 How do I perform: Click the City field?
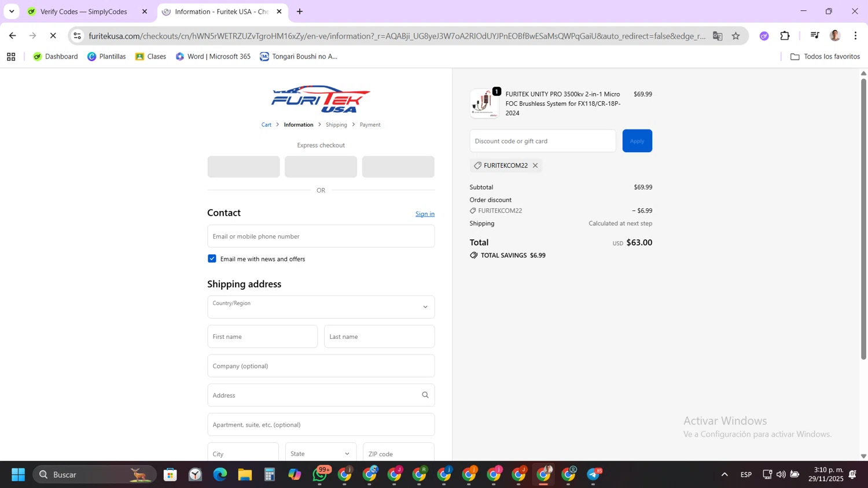click(x=243, y=452)
